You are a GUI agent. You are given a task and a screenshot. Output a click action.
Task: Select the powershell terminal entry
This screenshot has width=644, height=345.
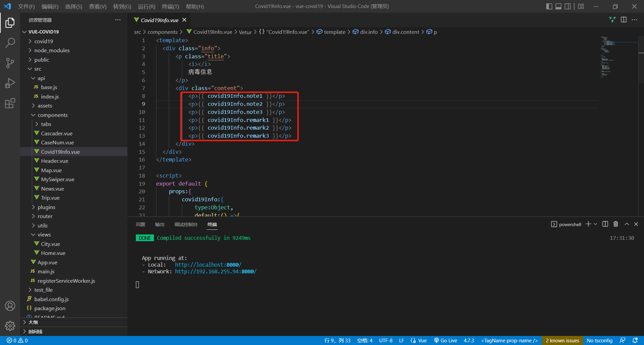pyautogui.click(x=566, y=224)
